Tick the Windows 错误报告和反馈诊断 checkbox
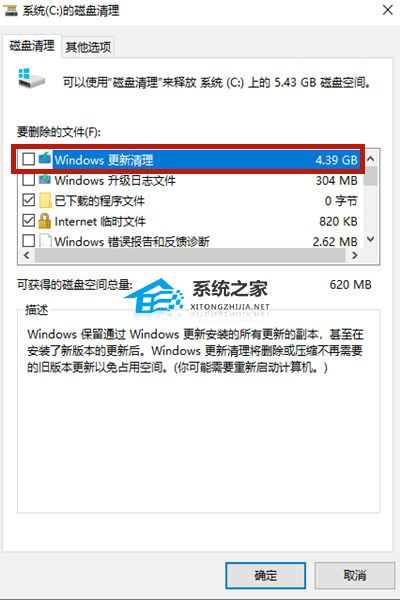 29,241
